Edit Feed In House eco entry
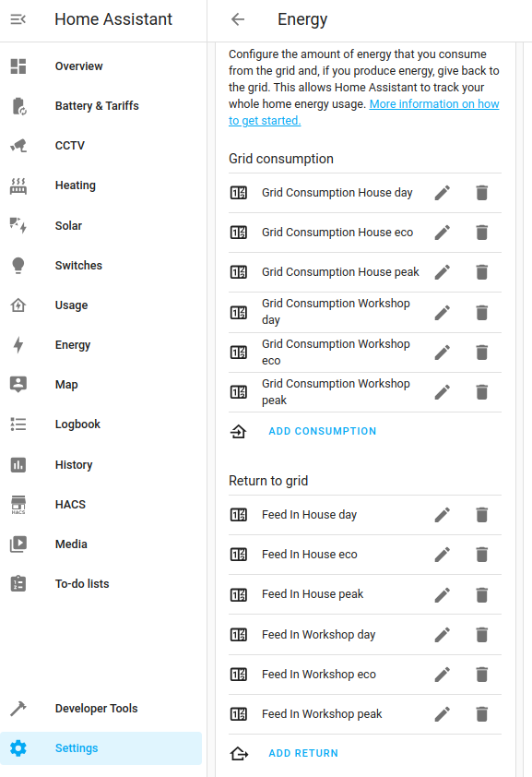 tap(443, 555)
